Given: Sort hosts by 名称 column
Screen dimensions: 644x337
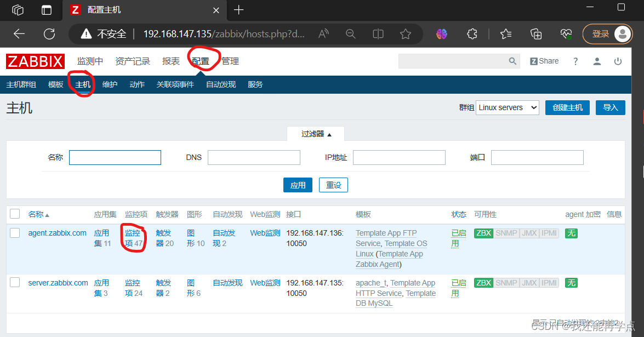Looking at the screenshot, I should coord(38,214).
